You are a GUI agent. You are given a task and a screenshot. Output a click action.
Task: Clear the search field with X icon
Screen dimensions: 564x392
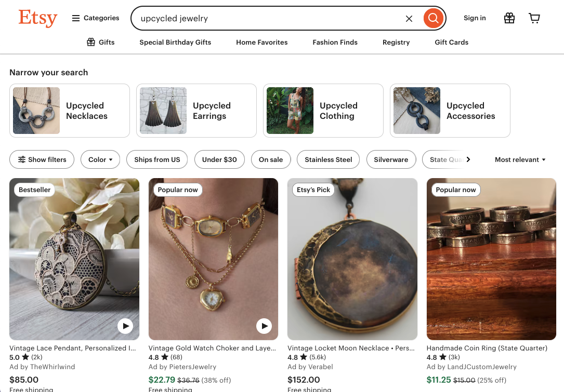(409, 19)
